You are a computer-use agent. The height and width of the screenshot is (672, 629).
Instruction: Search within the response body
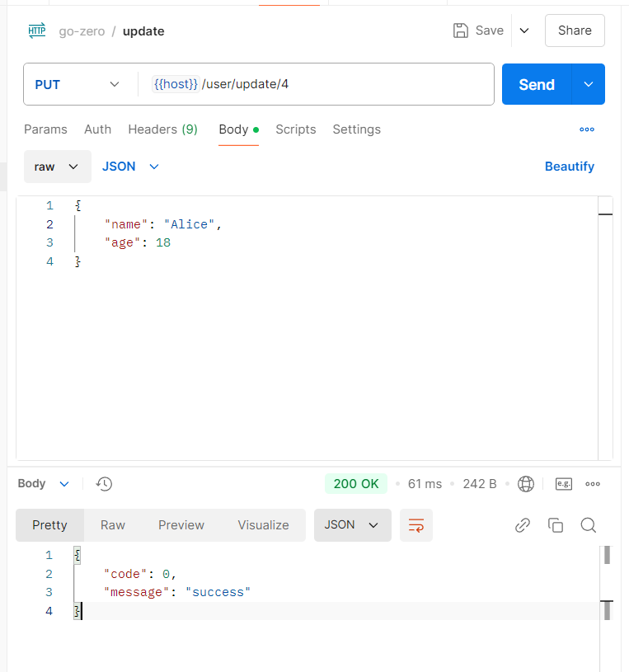[x=588, y=525]
